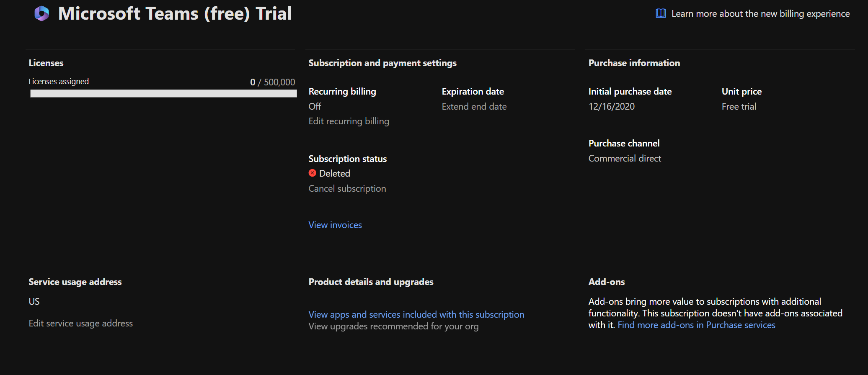
Task: Select the Microsoft Teams (free) Trial heading
Action: click(175, 13)
